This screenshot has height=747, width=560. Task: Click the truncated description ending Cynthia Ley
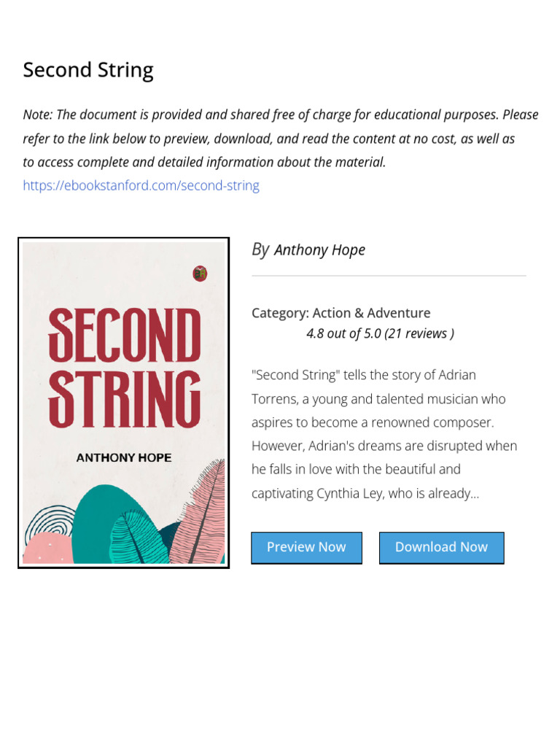365,493
